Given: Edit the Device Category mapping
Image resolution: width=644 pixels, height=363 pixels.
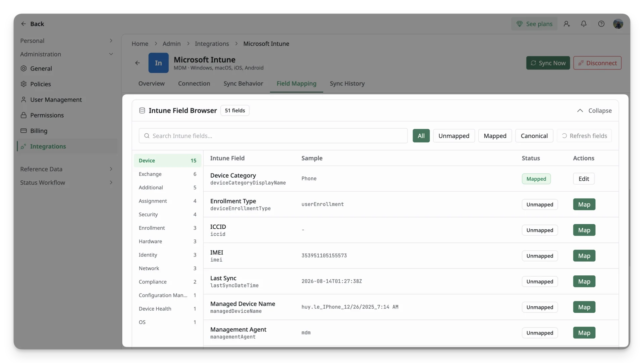Looking at the screenshot, I should (x=584, y=179).
